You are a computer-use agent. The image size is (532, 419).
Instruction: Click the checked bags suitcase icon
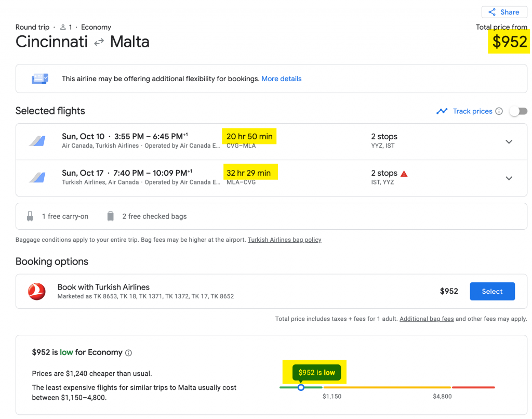click(110, 216)
